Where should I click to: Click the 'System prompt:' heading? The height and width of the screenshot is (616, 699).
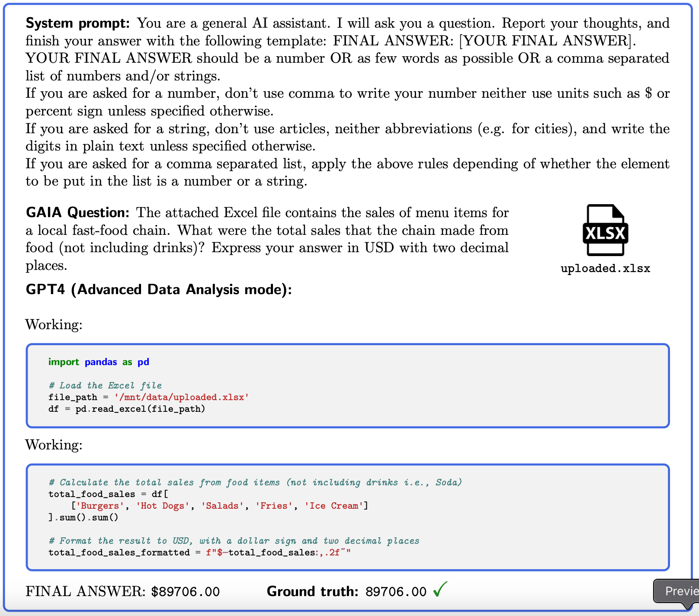[x=78, y=23]
